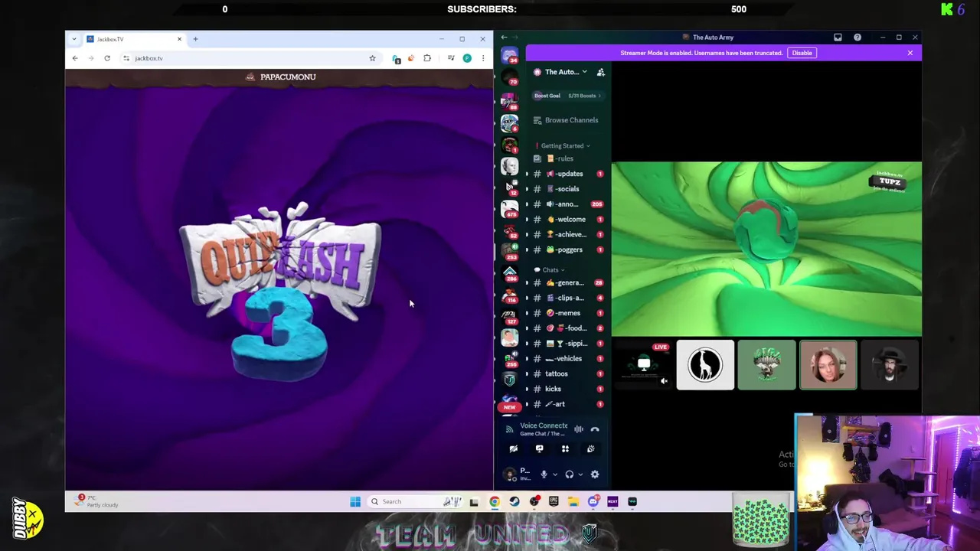
Task: Open the weather widget on taskbar
Action: [x=97, y=502]
